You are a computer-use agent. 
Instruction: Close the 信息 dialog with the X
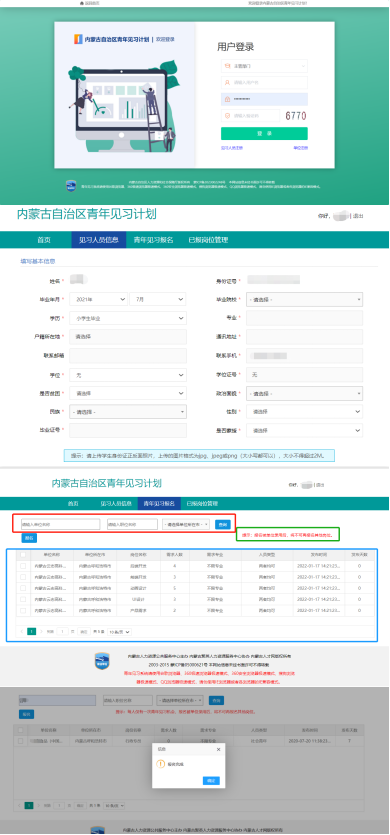pos(218,749)
